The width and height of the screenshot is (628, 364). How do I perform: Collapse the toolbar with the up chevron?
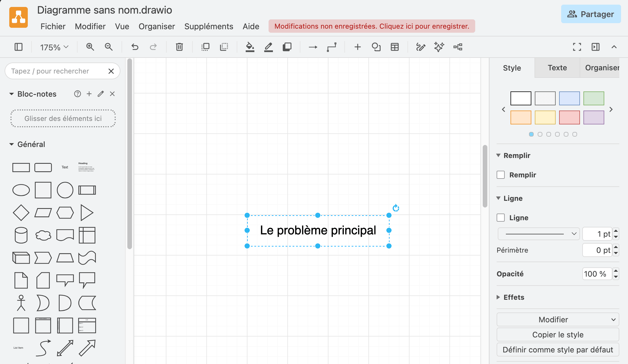614,47
